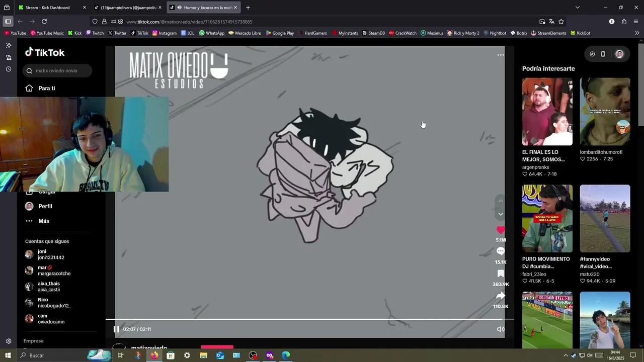
Task: Open the WhatsApp bookmark
Action: 211,33
